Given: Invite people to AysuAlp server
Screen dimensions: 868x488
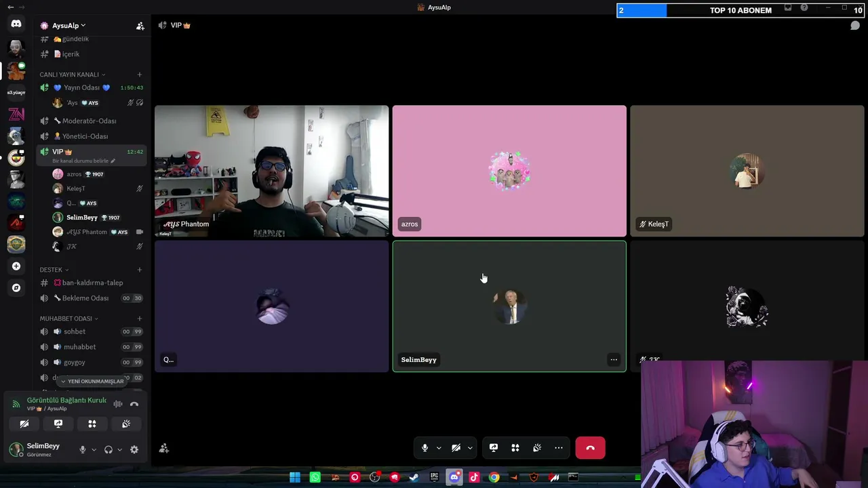Looking at the screenshot, I should coord(140,26).
